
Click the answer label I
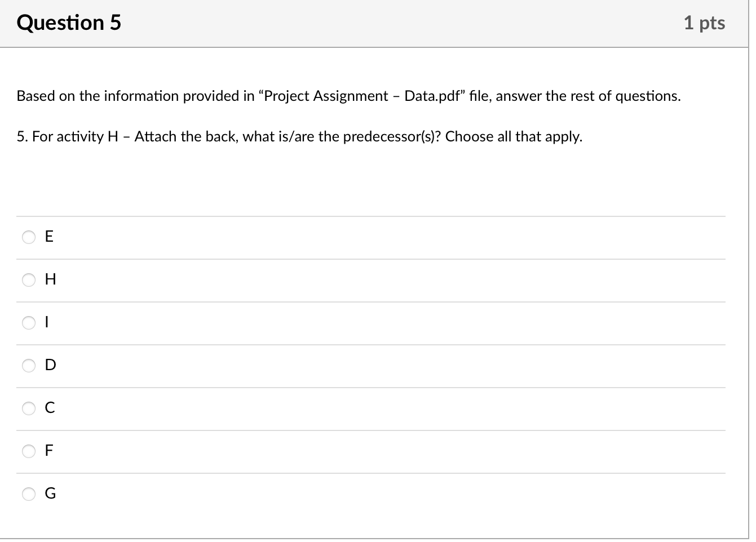pos(47,322)
